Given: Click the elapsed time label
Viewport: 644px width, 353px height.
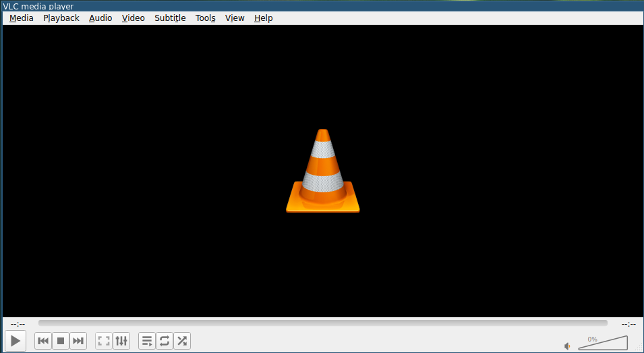Looking at the screenshot, I should pyautogui.click(x=18, y=324).
